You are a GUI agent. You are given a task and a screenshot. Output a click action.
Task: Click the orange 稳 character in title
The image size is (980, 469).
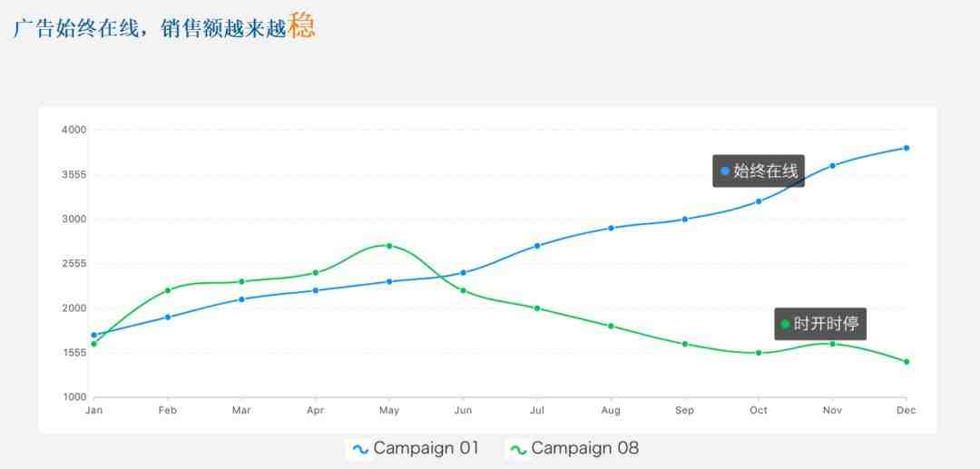click(302, 25)
